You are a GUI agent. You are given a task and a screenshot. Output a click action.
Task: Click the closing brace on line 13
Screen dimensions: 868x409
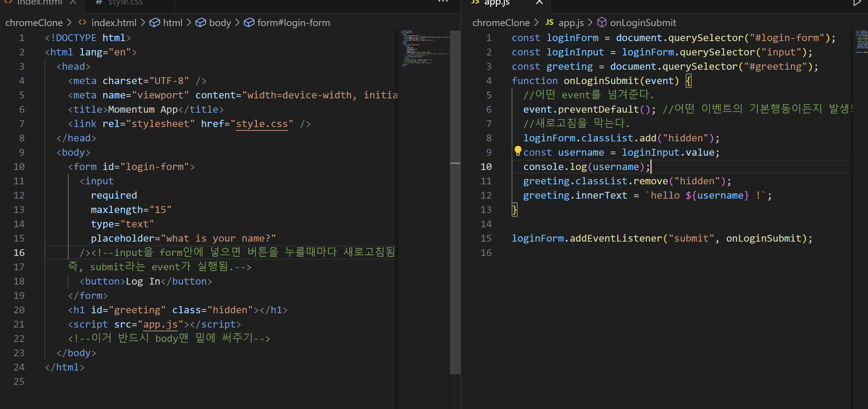pyautogui.click(x=515, y=210)
